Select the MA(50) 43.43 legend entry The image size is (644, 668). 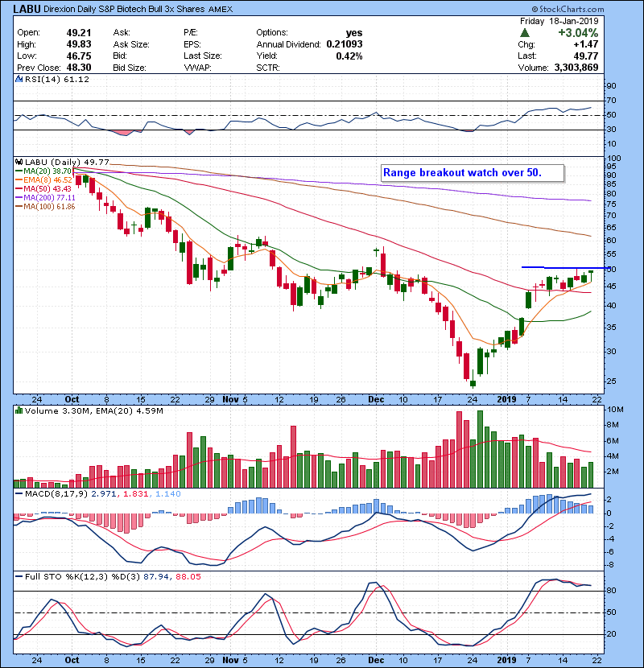point(43,188)
